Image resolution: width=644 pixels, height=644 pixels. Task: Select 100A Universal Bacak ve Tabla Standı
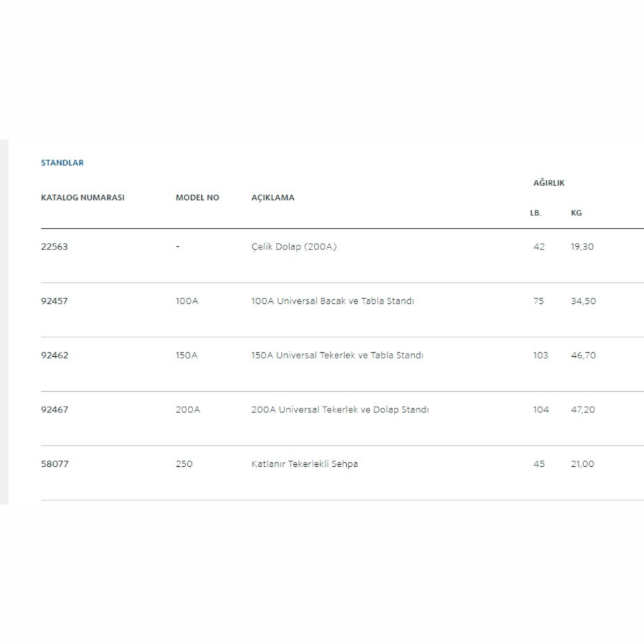[x=333, y=301]
